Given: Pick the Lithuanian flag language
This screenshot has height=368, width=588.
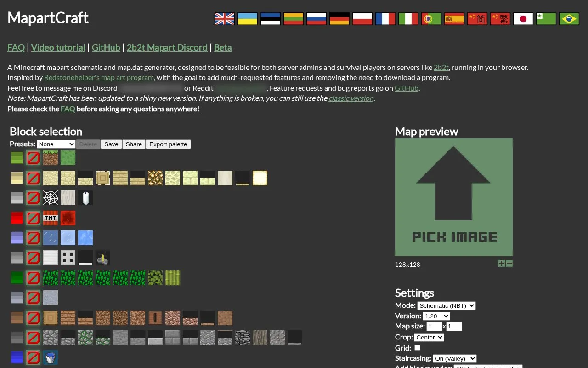Looking at the screenshot, I should [294, 19].
